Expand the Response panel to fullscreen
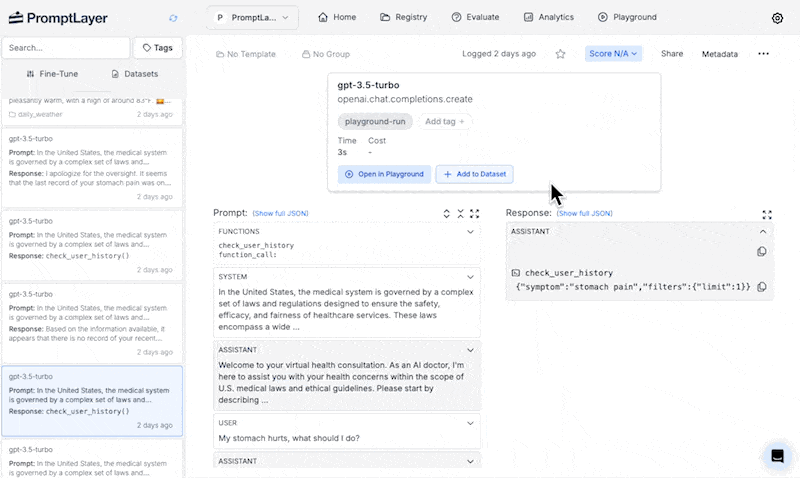800x478 pixels. [767, 214]
